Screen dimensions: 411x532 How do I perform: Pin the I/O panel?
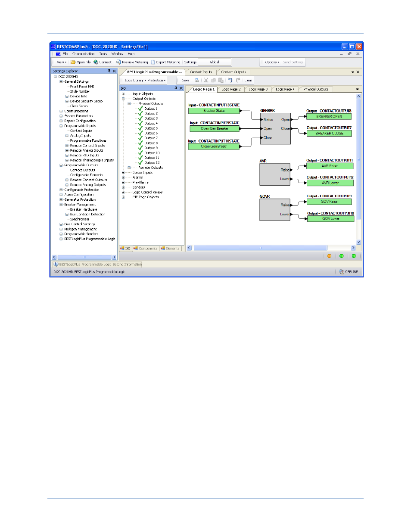[x=176, y=88]
